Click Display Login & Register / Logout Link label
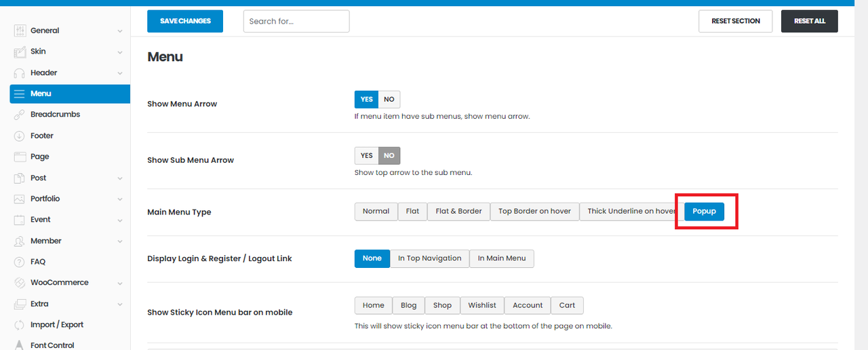This screenshot has height=350, width=868. 220,259
